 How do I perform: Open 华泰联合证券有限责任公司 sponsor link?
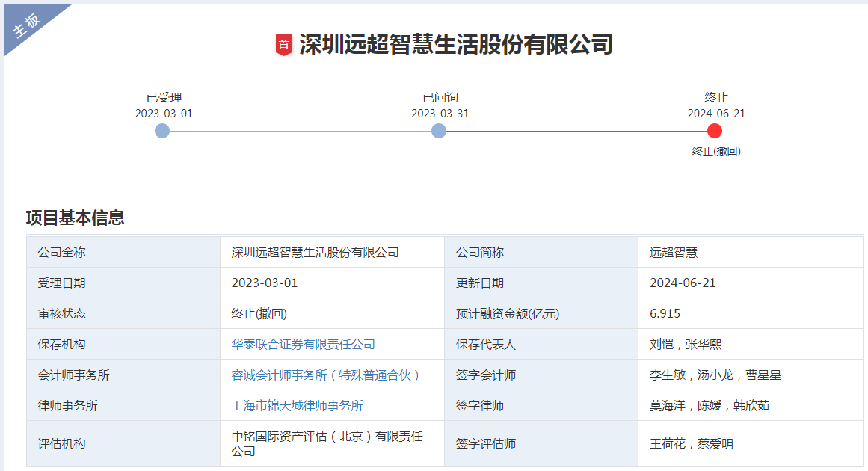tap(304, 344)
